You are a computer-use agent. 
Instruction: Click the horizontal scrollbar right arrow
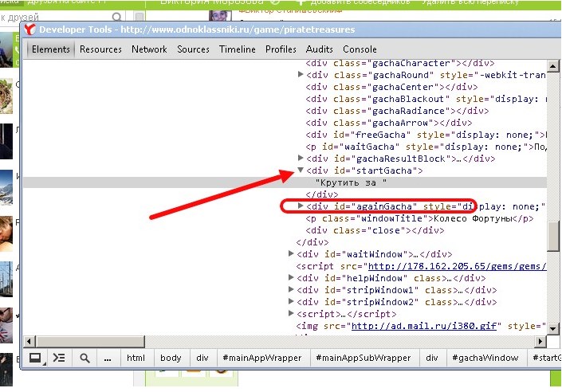(x=540, y=342)
